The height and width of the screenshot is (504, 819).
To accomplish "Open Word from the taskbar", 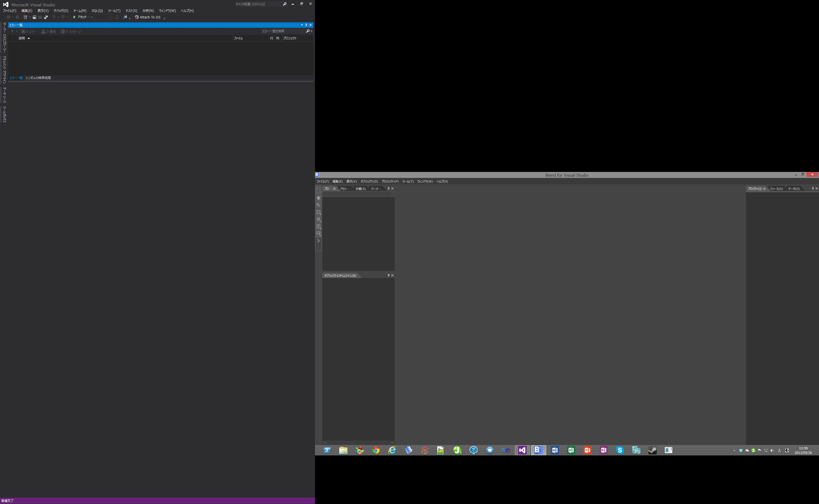I will pos(555,450).
